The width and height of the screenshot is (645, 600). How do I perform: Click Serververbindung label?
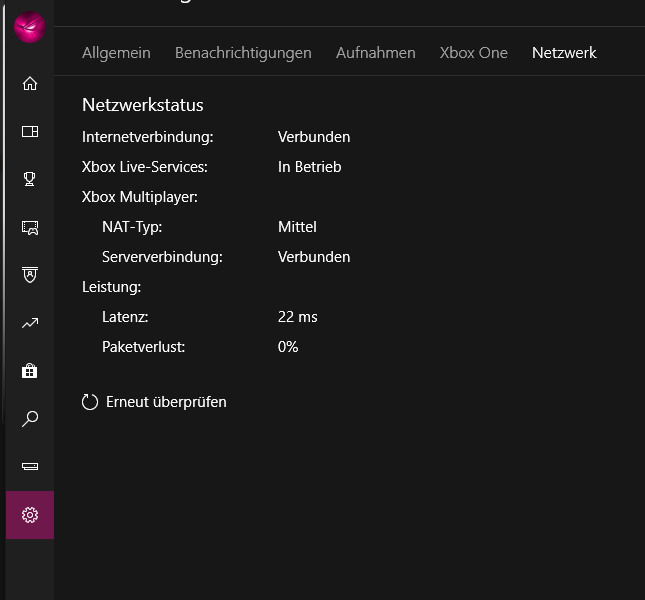pyautogui.click(x=162, y=257)
